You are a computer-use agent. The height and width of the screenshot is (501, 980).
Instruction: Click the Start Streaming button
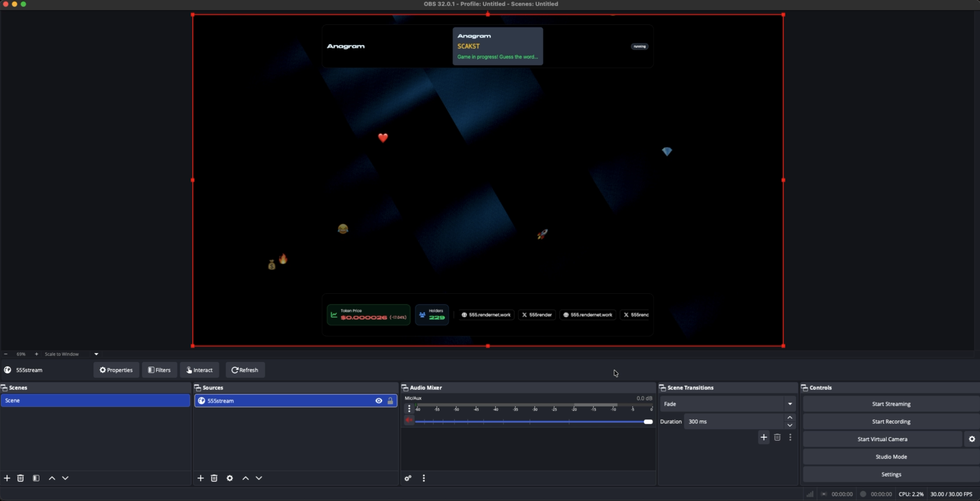point(891,404)
